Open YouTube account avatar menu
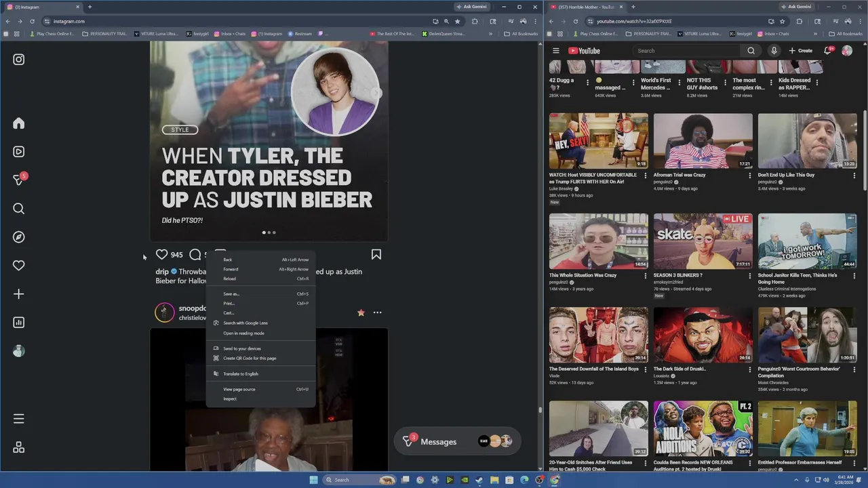This screenshot has width=868, height=488. [x=847, y=51]
